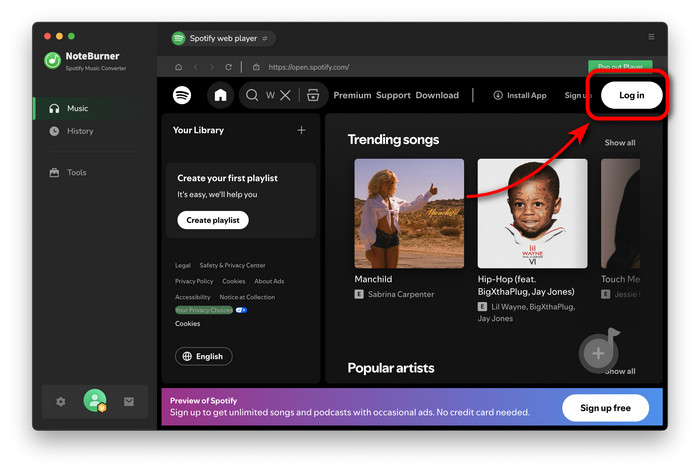Open Your Privacy Choices link
700x473 pixels.
[x=204, y=310]
